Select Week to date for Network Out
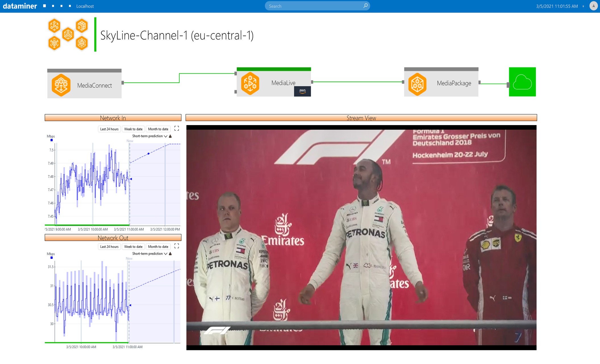Screen dimensions: 600x364 tap(133, 247)
